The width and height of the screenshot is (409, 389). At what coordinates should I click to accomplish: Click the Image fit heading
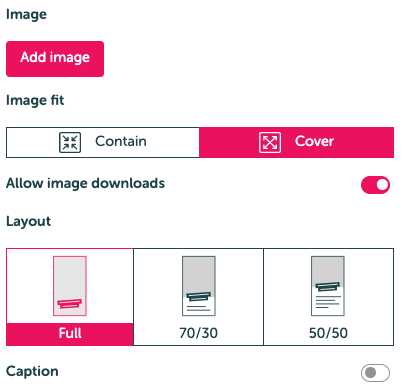point(35,100)
